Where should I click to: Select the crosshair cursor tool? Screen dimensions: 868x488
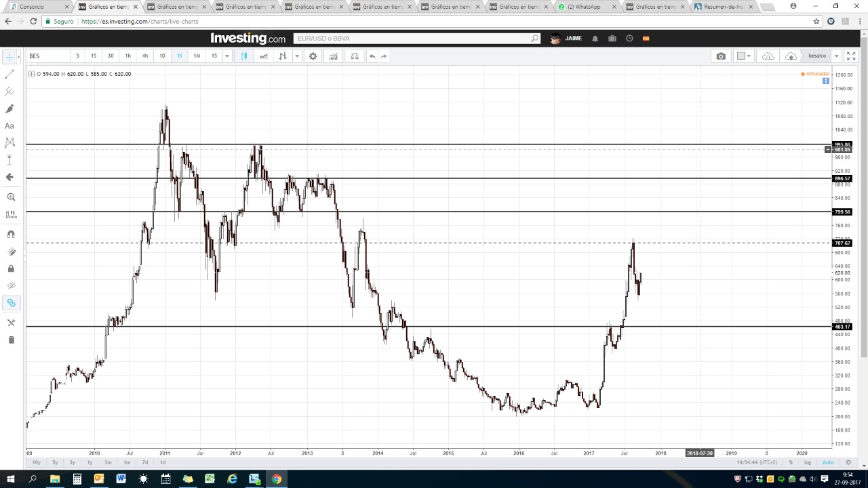9,56
